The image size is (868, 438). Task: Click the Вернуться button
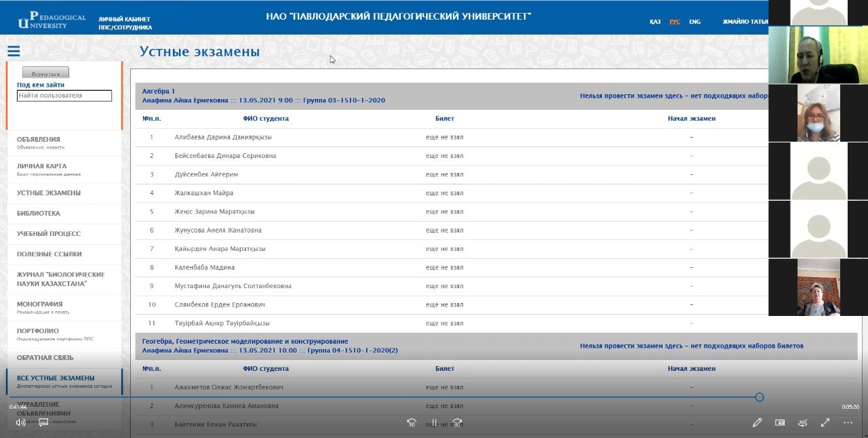coord(45,73)
